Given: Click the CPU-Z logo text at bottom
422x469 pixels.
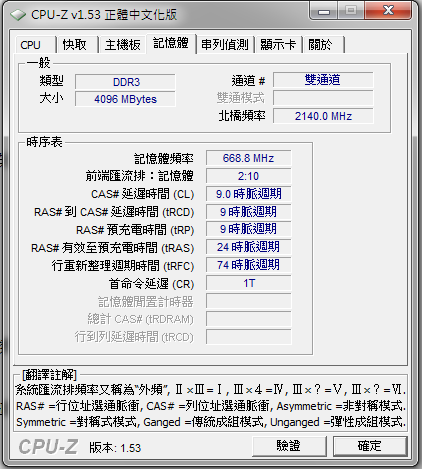Looking at the screenshot, I should [x=48, y=447].
